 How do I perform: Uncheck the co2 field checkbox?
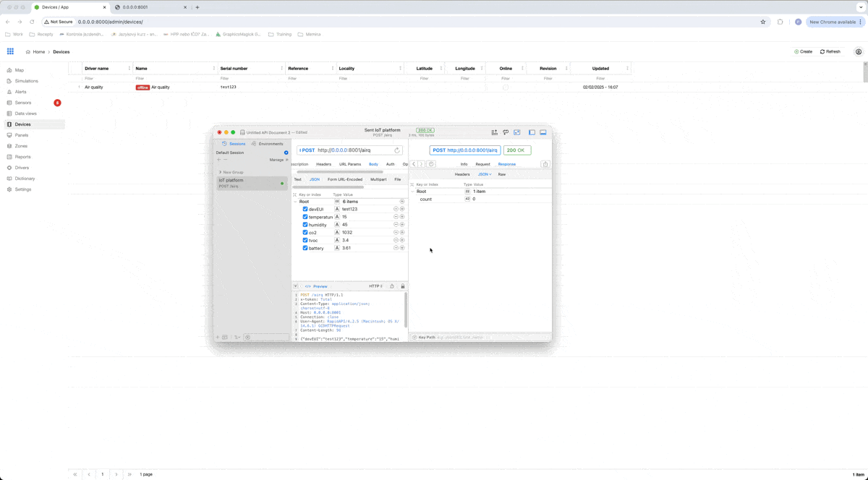(x=305, y=232)
